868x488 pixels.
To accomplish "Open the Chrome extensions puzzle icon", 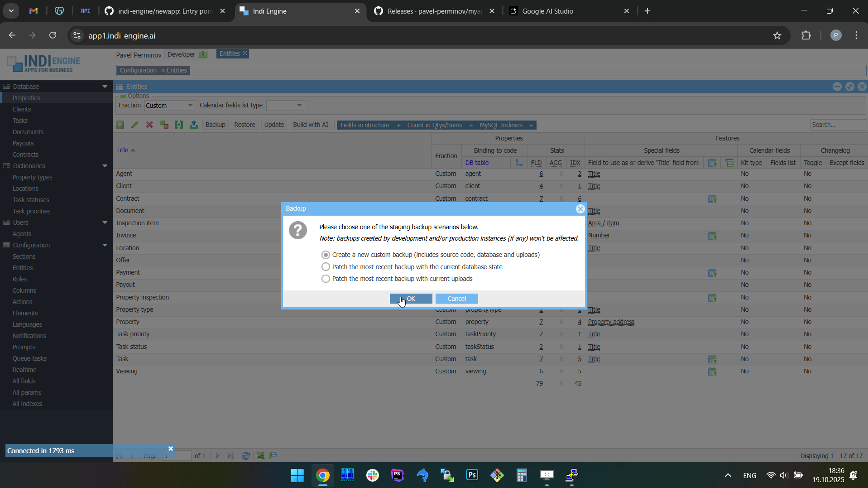I will pos(806,36).
